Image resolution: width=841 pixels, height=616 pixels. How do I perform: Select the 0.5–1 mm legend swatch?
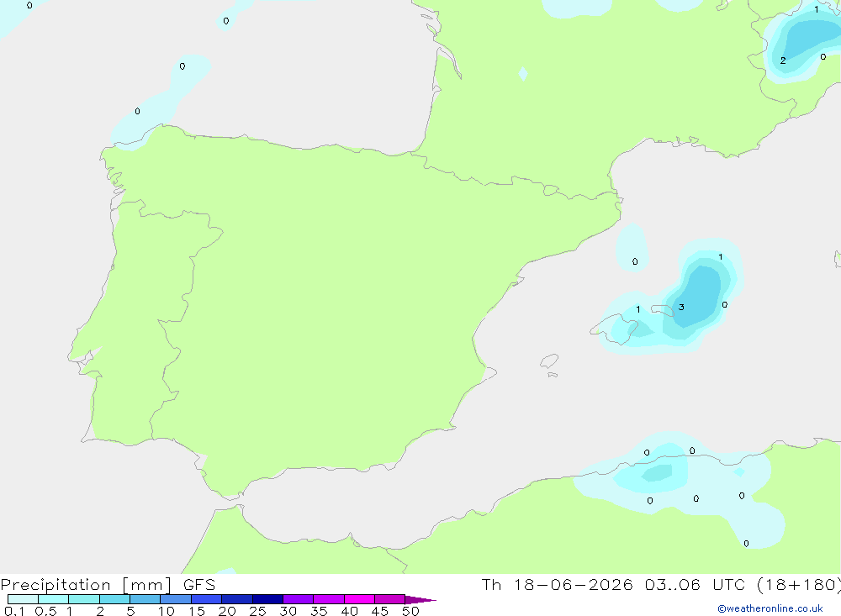click(x=54, y=599)
